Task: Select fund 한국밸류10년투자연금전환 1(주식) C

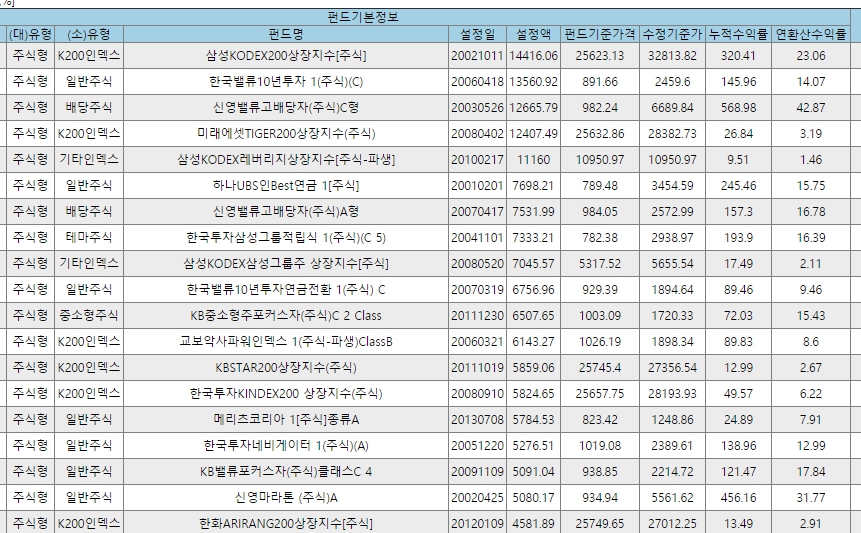Action: click(286, 289)
